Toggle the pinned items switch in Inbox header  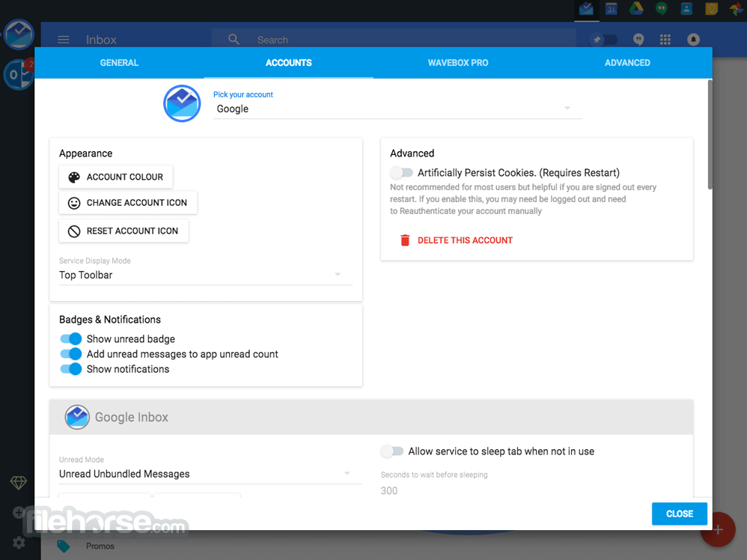tap(603, 40)
